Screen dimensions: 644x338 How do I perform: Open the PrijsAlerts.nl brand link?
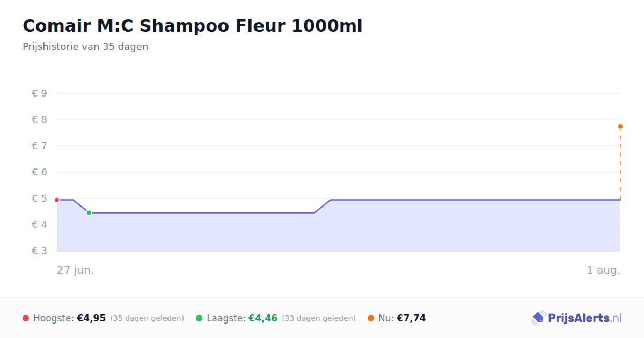tap(577, 318)
